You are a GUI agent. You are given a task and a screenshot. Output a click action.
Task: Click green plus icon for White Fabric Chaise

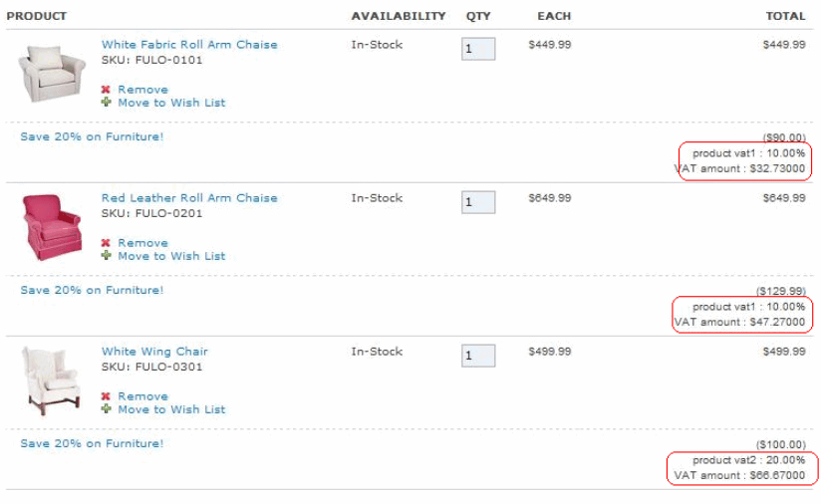pos(106,103)
